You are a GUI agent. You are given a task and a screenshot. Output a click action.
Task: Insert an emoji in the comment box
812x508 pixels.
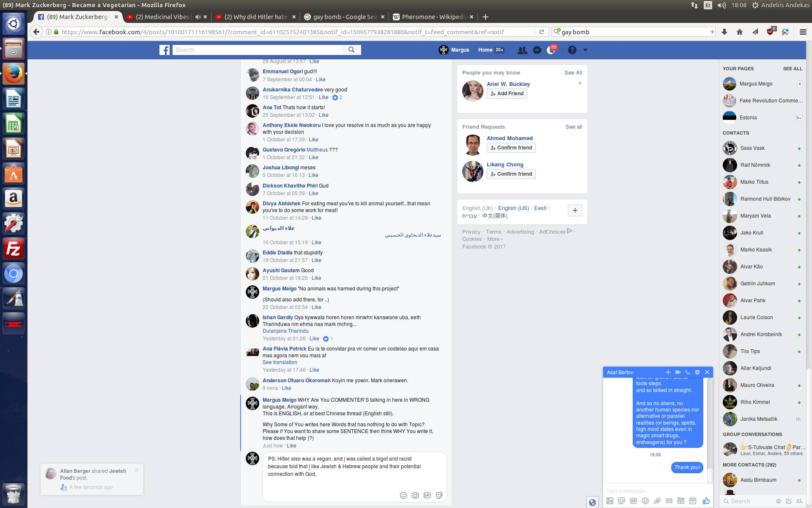[x=403, y=495]
